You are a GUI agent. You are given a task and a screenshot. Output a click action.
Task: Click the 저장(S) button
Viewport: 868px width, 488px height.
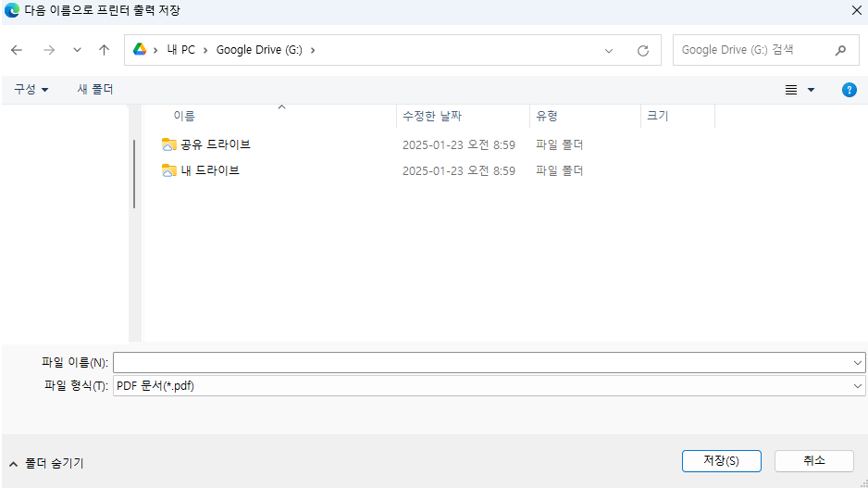click(721, 461)
